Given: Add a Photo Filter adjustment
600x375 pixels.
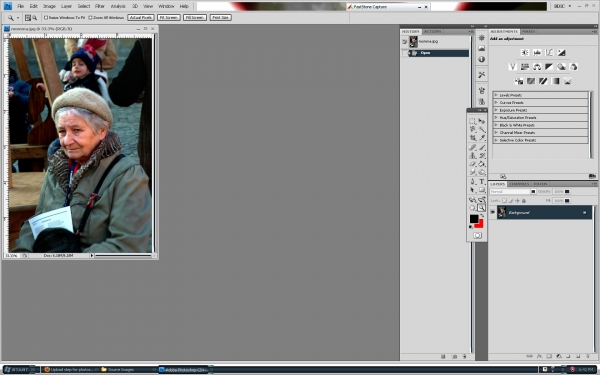Looking at the screenshot, I should click(x=561, y=67).
